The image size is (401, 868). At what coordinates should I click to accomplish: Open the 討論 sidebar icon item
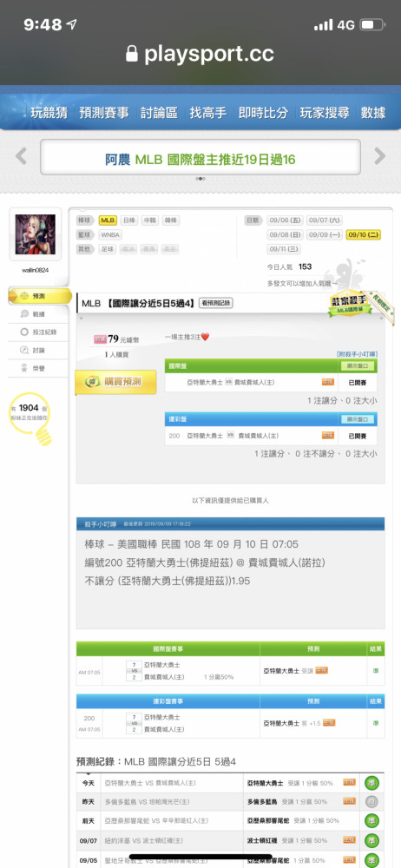coord(39,350)
